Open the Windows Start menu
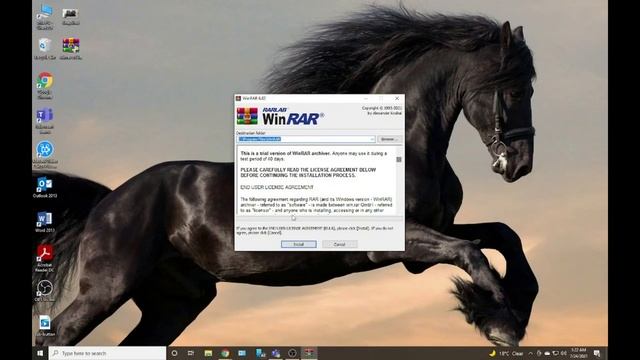Screen dimensions: 640x360 pos(40,353)
